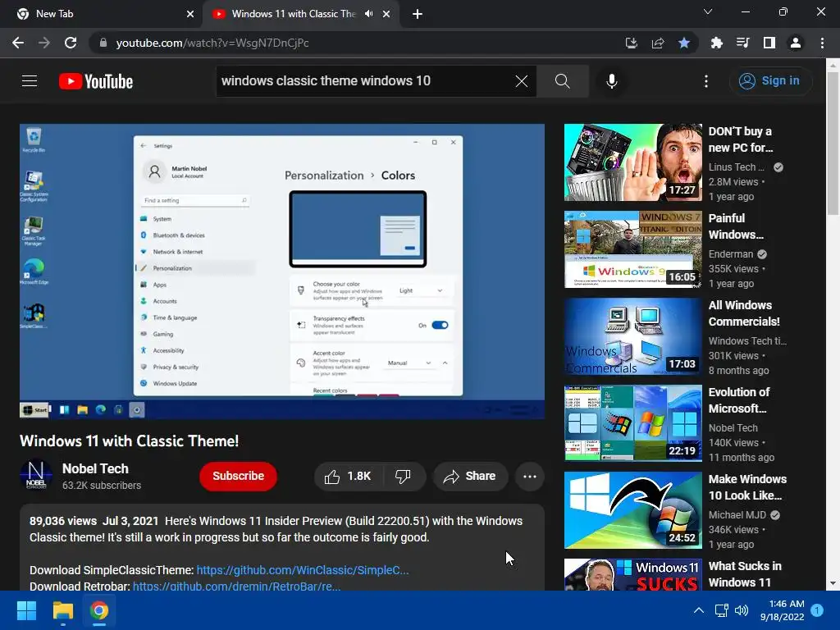Click the Linus Tech channel name
This screenshot has height=630, width=840.
[x=737, y=167]
